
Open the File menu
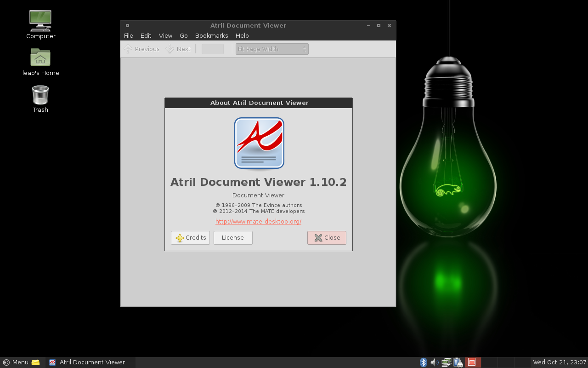tap(128, 36)
